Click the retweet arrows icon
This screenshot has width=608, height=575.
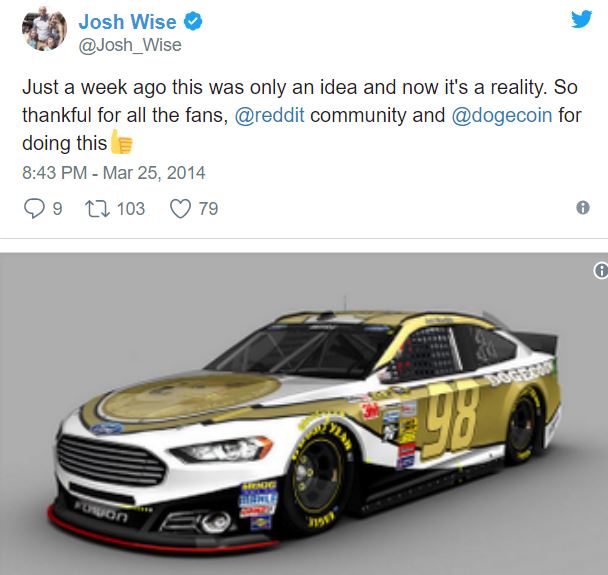pyautogui.click(x=98, y=209)
